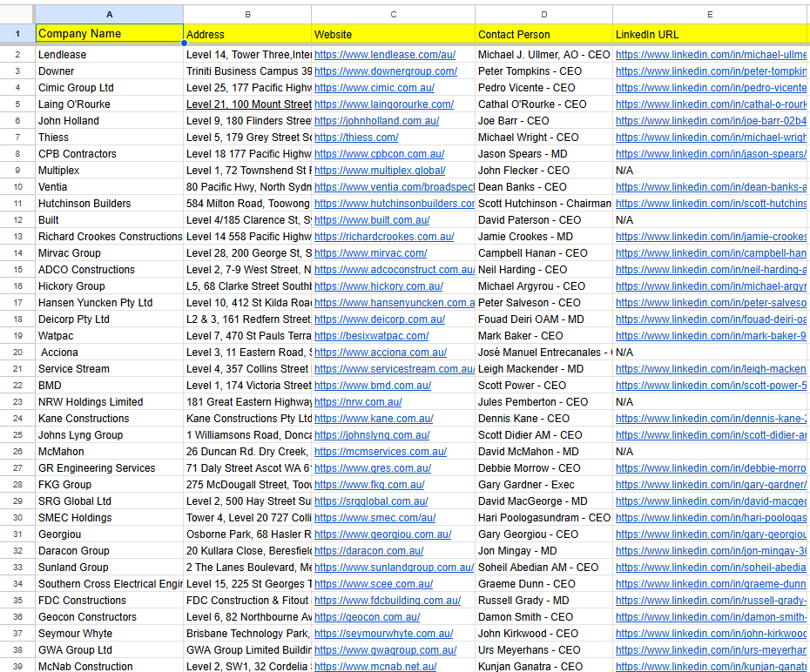Open the multiplex.global website link
Image resolution: width=810 pixels, height=672 pixels.
380,171
